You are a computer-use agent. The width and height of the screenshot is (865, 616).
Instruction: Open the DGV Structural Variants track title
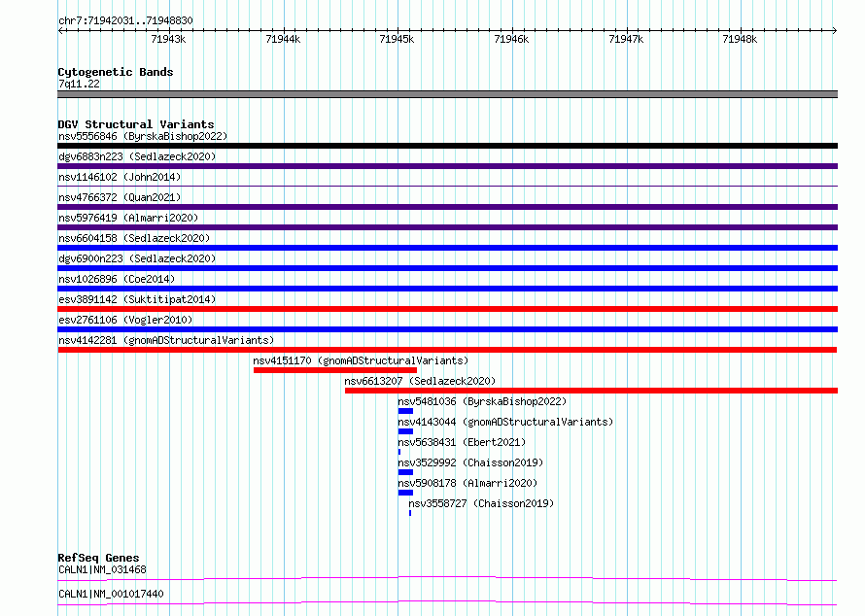135,124
